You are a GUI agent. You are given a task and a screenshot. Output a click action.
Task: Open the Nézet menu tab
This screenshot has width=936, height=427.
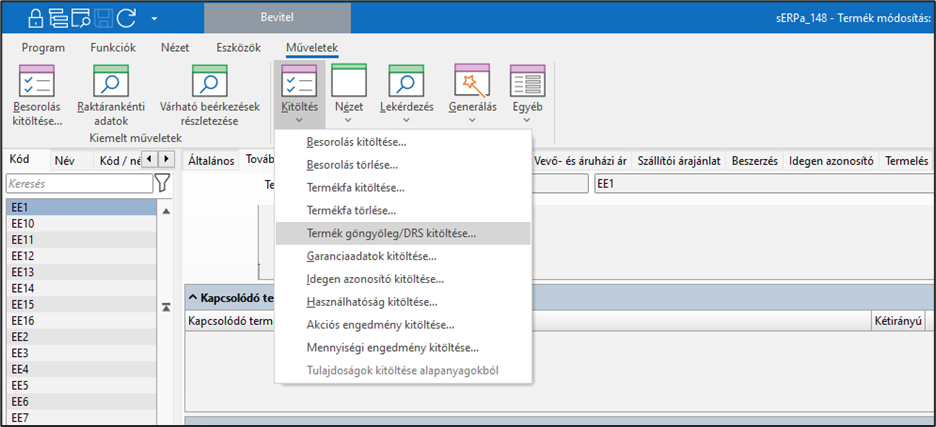point(176,48)
